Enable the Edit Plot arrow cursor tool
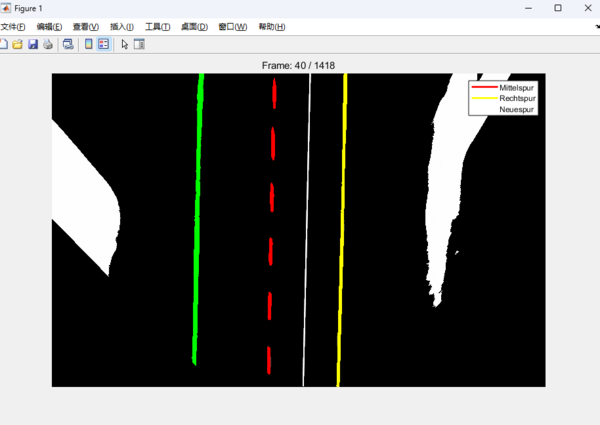 [125, 44]
